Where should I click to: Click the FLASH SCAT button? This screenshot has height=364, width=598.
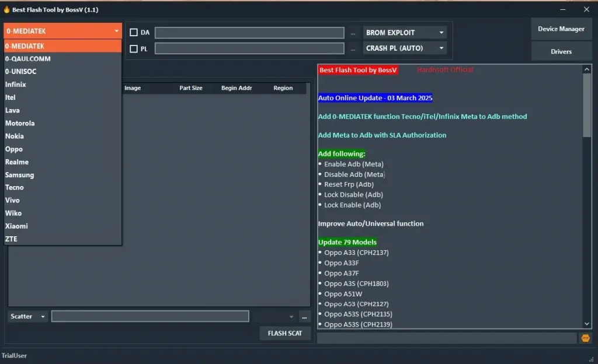point(285,333)
